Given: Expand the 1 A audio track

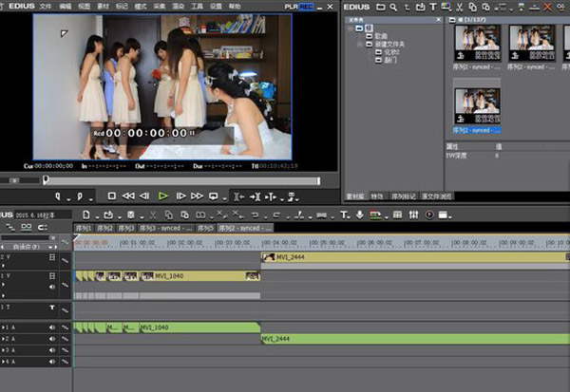Looking at the screenshot, I should (x=4, y=327).
